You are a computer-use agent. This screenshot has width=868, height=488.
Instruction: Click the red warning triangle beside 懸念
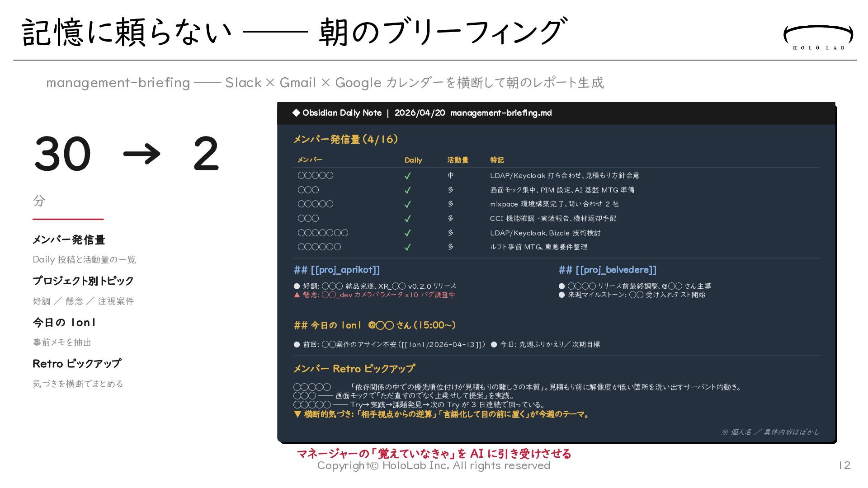pyautogui.click(x=297, y=295)
